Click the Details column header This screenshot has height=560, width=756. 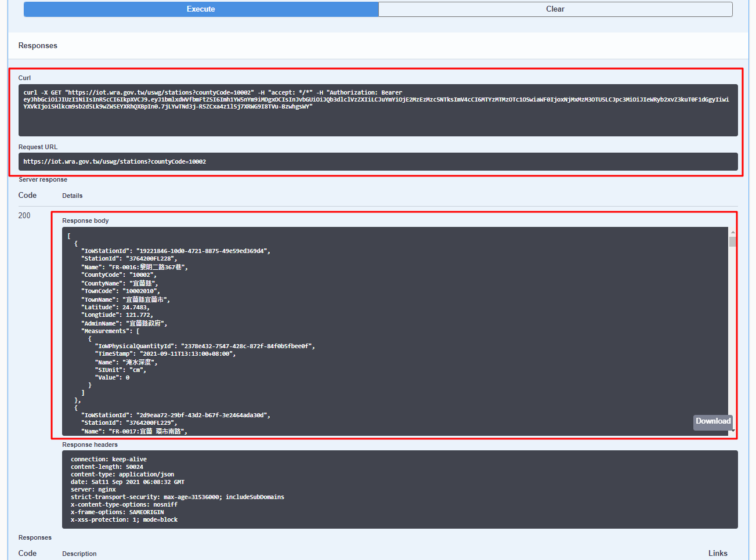73,196
